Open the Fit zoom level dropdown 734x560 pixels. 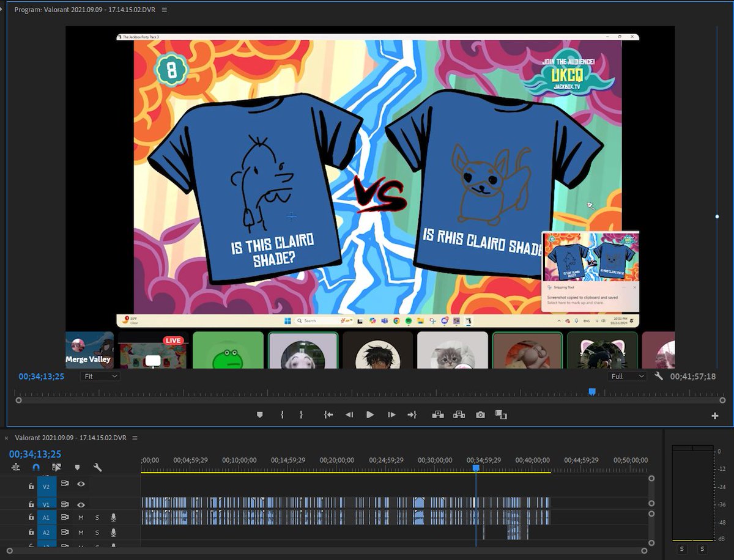pyautogui.click(x=100, y=377)
